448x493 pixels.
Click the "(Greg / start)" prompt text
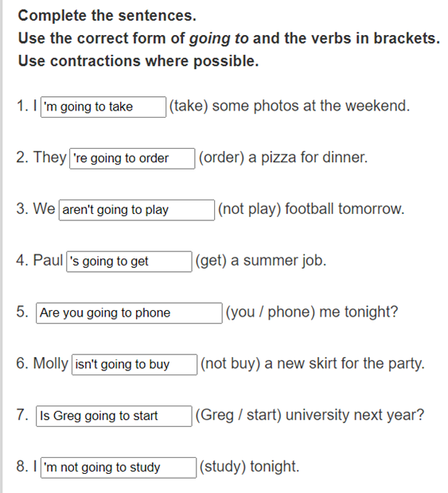click(x=238, y=415)
